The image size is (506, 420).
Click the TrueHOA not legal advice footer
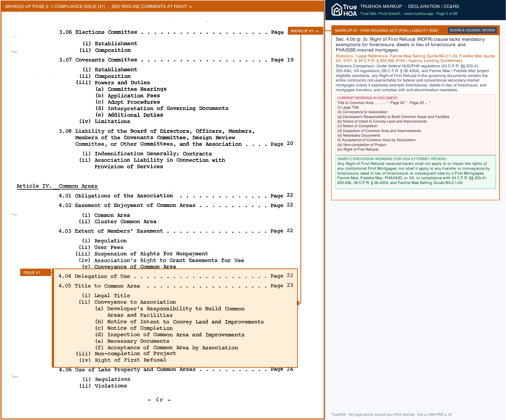pos(391,414)
